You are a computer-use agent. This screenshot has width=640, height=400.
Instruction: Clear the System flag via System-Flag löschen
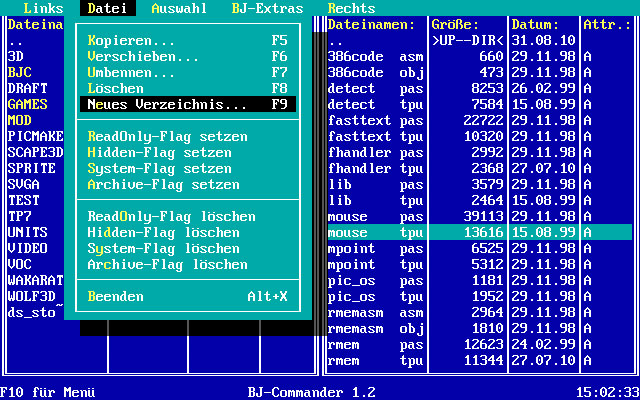point(164,248)
